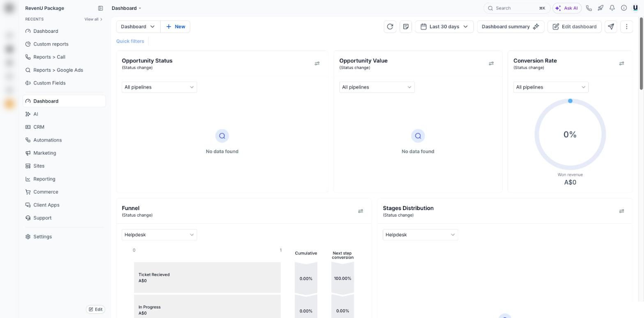Change Stages Distribution Helpdesk dropdown
This screenshot has height=318, width=644.
(x=420, y=235)
